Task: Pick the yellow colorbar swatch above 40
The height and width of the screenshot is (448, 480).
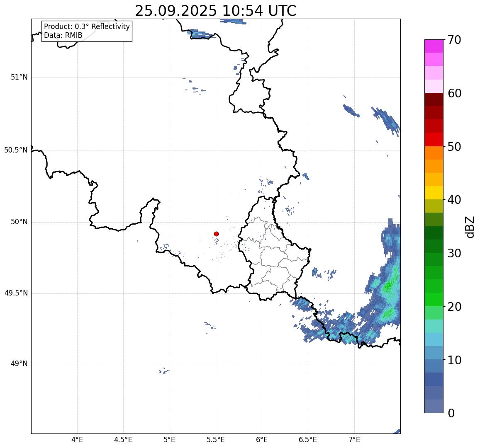Action: point(434,193)
